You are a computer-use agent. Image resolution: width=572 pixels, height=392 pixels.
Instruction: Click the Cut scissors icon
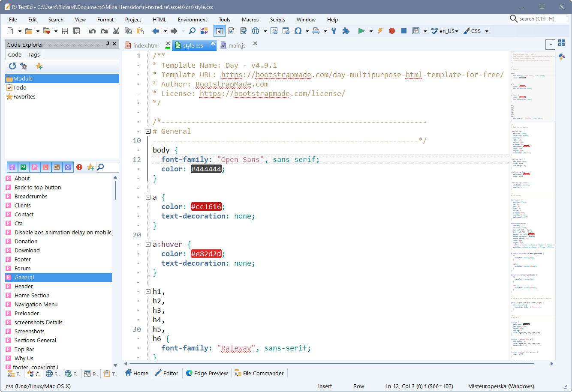pyautogui.click(x=116, y=31)
